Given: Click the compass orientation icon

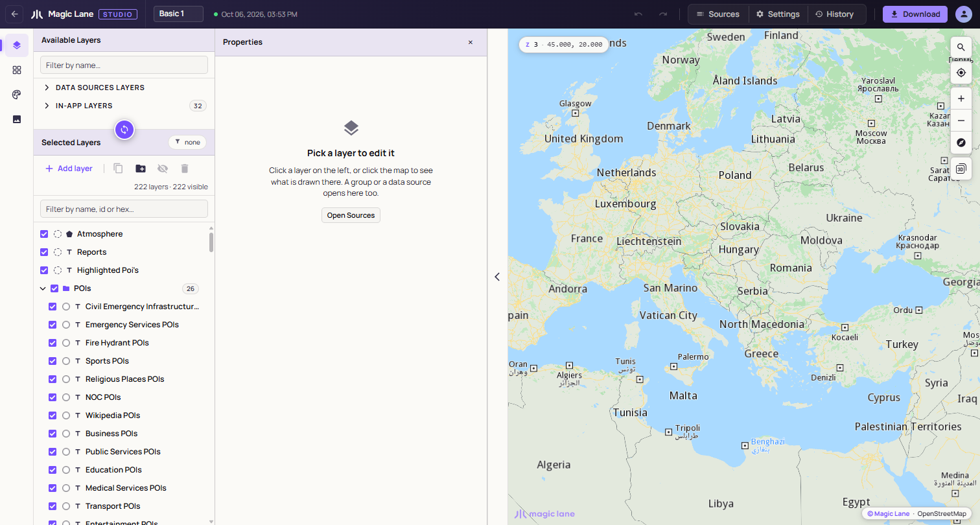Looking at the screenshot, I should pos(961,143).
